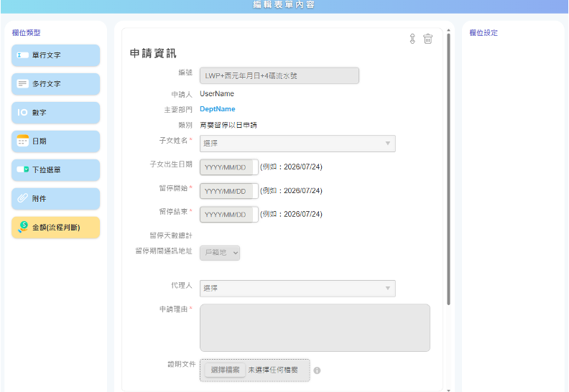This screenshot has height=392, width=569.
Task: Click the paperclip attachment icon
Action: point(22,198)
